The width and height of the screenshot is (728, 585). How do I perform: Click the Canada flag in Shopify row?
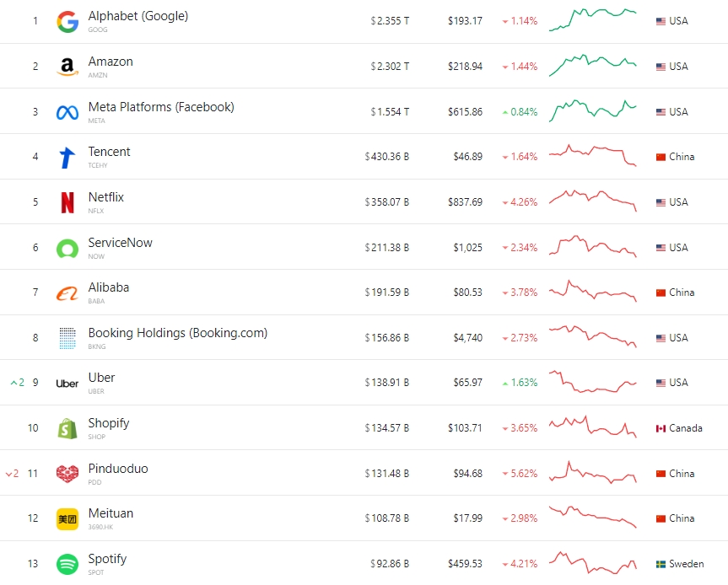click(x=661, y=428)
